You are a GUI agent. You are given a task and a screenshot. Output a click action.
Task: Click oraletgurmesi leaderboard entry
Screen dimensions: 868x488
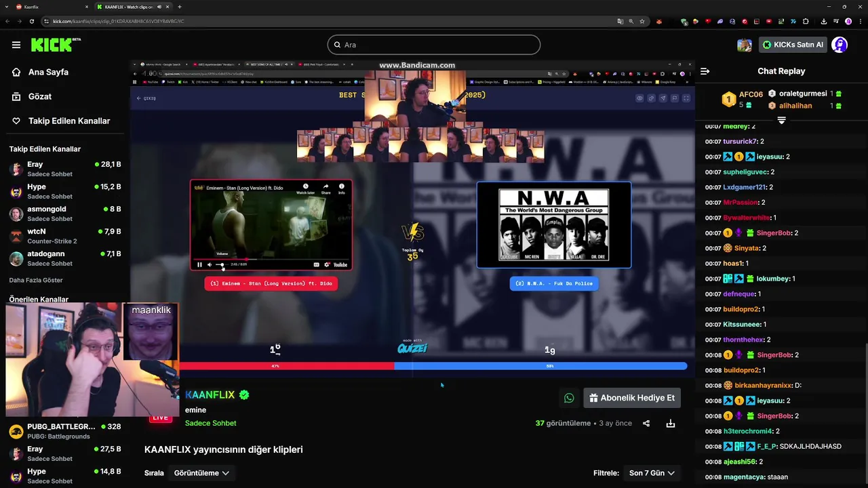point(805,94)
